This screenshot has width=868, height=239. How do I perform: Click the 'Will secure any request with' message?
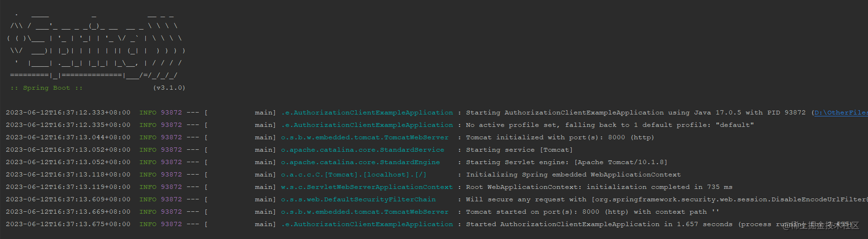(x=667, y=199)
